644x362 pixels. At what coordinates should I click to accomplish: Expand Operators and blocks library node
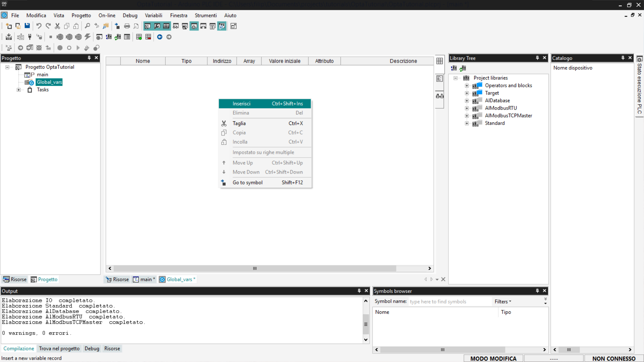coord(467,86)
